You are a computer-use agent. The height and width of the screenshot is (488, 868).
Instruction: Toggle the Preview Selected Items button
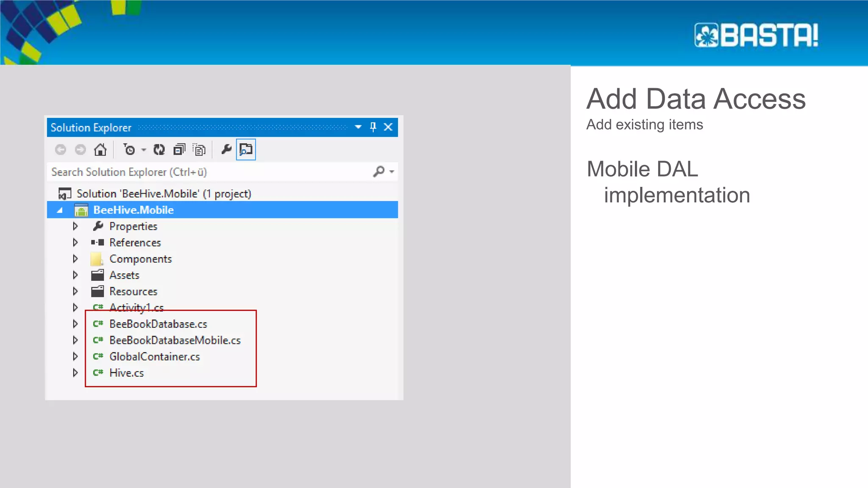(246, 150)
